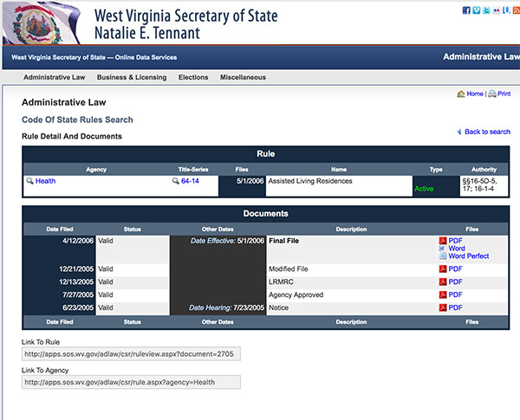
Task: Click the printer icon
Action: point(492,94)
